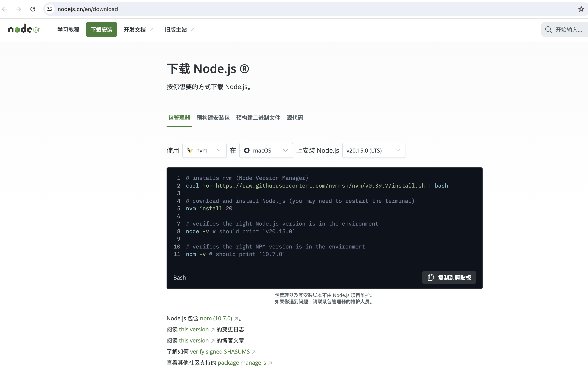Click the 'node -v' code line
The image size is (588, 368).
(x=240, y=231)
